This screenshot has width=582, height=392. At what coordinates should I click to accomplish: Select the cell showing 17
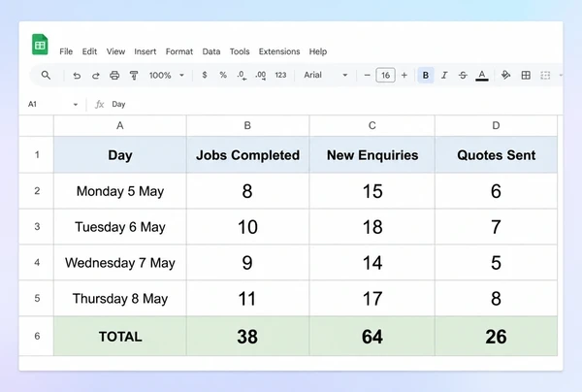click(372, 299)
